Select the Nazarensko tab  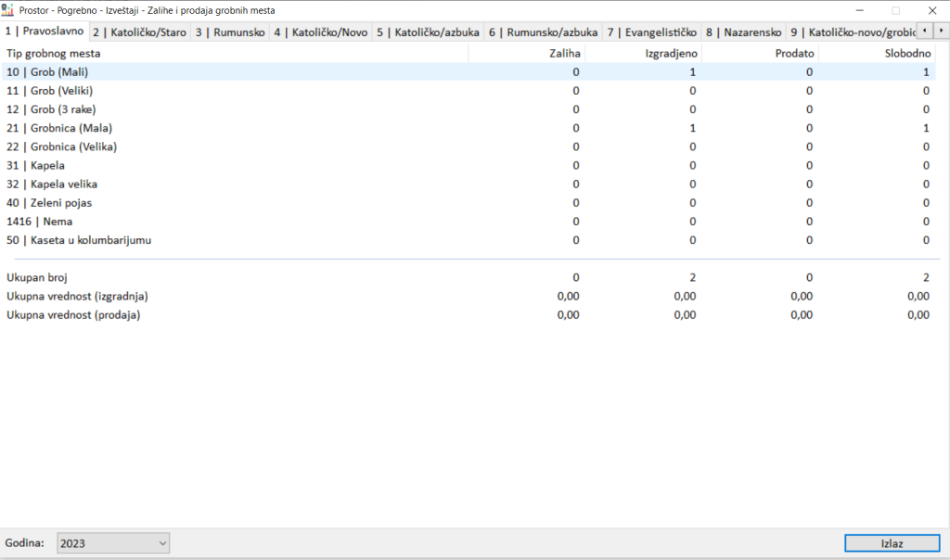743,32
